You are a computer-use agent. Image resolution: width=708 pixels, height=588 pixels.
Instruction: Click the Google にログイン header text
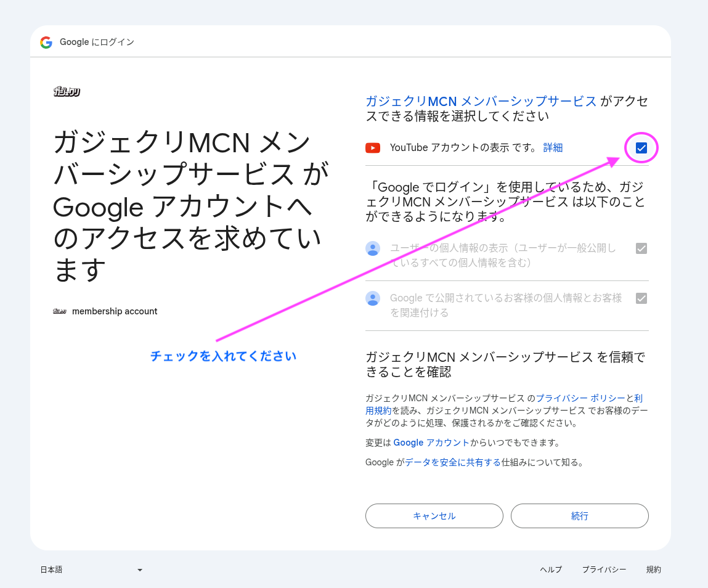click(x=97, y=42)
